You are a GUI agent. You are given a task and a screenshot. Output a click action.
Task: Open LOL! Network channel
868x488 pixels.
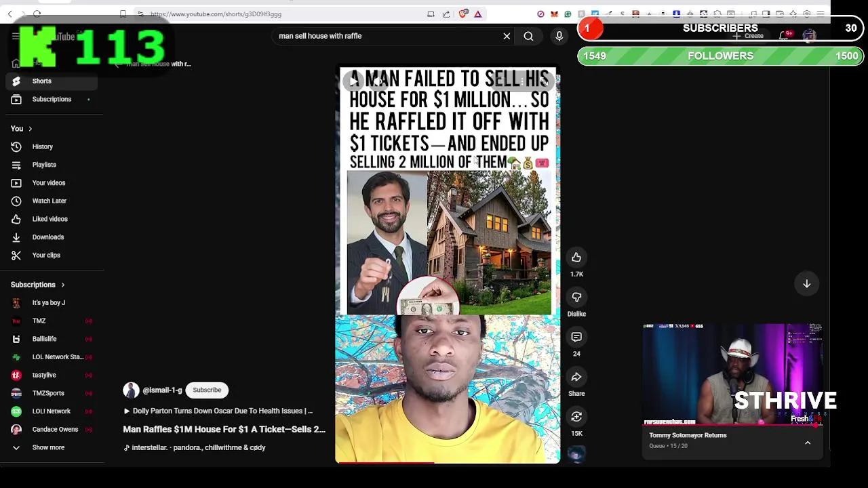(x=52, y=411)
